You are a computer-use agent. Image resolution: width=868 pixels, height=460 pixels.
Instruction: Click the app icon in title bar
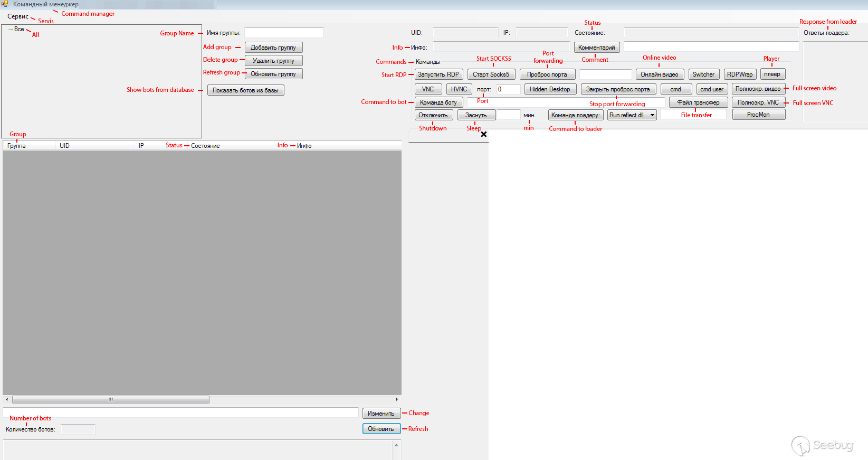(5, 4)
